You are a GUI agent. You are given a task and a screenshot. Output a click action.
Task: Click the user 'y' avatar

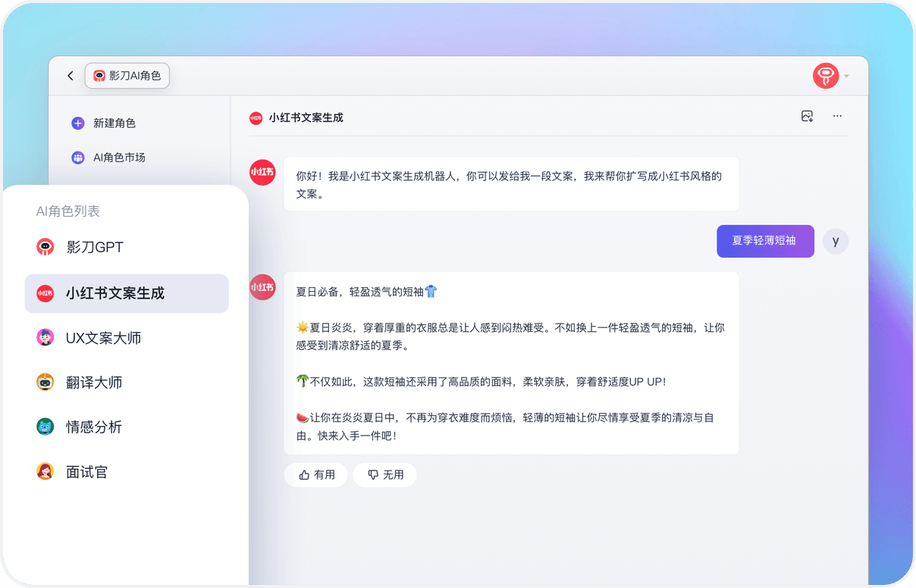tap(835, 241)
